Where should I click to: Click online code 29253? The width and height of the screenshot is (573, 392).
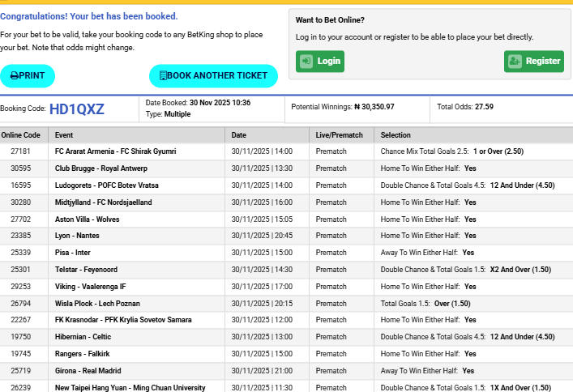click(20, 287)
